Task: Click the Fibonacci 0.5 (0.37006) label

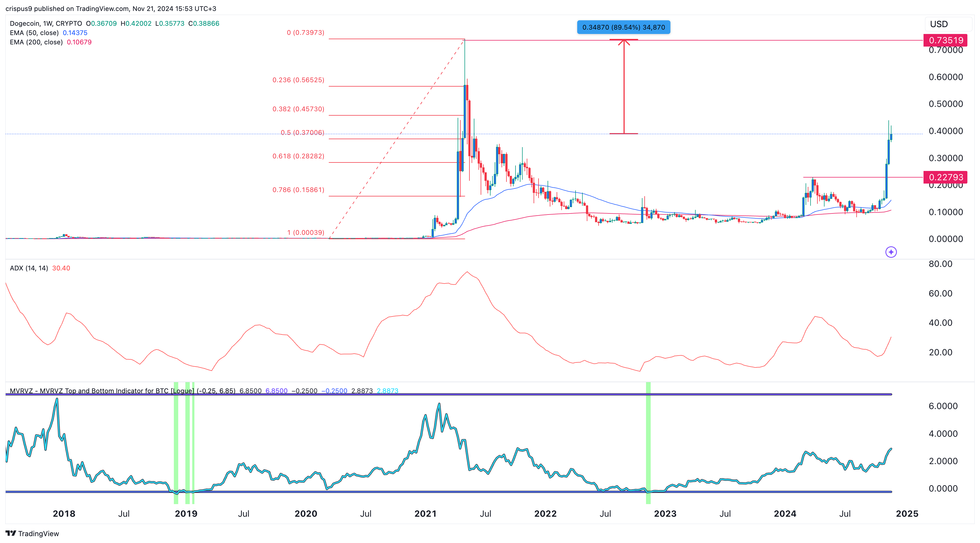Action: point(302,133)
